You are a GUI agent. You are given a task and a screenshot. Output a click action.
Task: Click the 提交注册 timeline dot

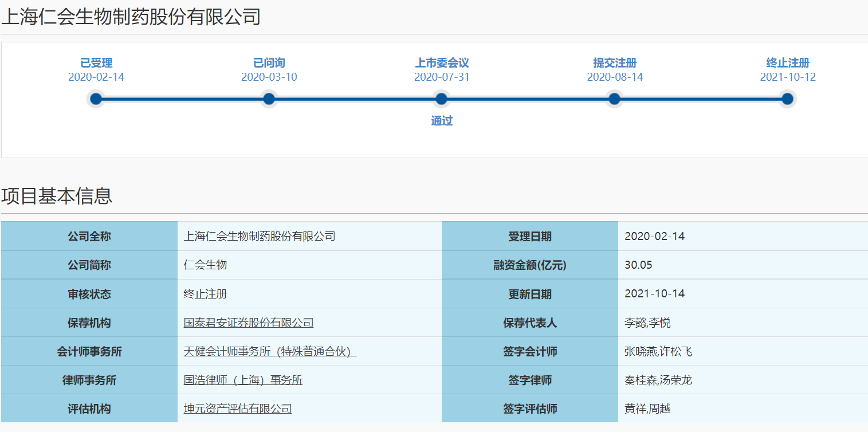click(x=614, y=99)
